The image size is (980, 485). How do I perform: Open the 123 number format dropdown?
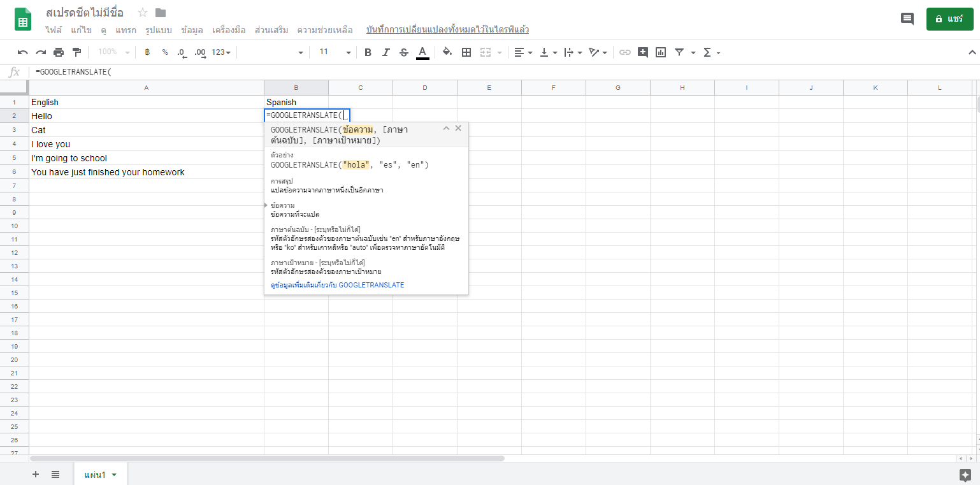coord(221,52)
